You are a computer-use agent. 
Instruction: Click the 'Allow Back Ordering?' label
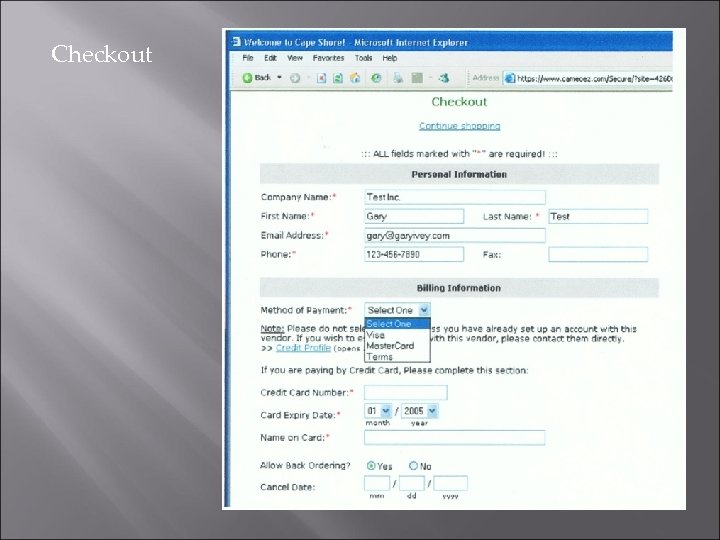(305, 466)
